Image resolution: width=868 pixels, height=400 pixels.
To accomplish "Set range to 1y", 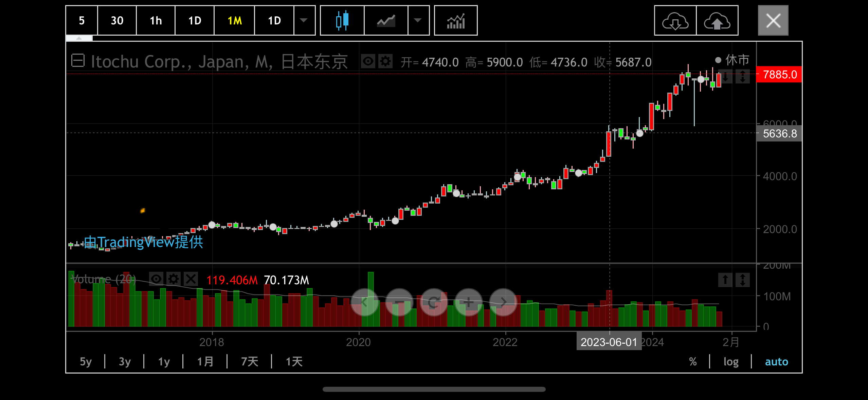I will point(164,362).
